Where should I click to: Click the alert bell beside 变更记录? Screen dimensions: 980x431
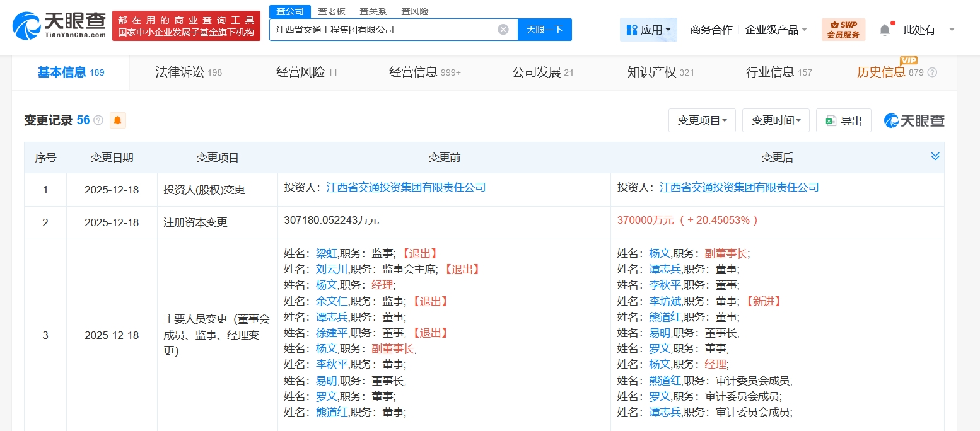click(117, 120)
